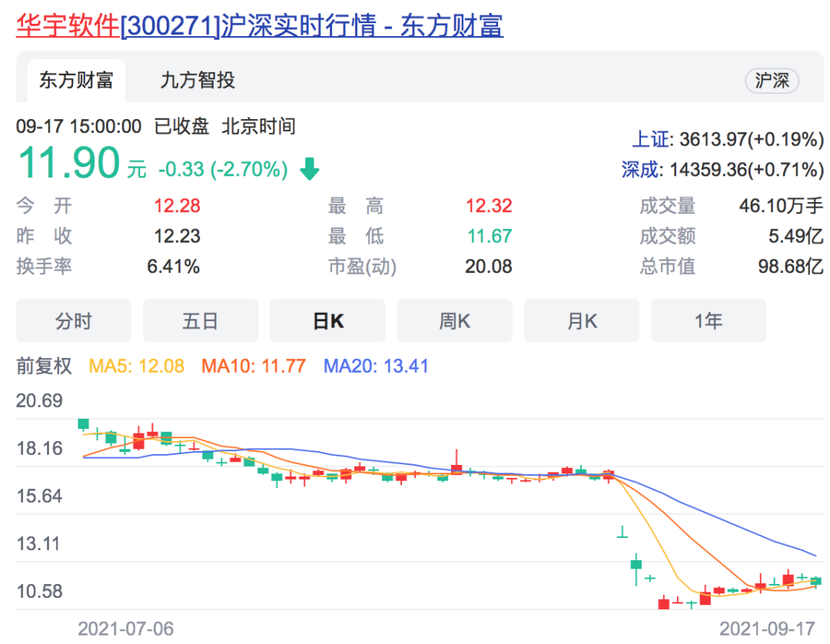Click the 2021-07-06 start date label

tap(125, 629)
